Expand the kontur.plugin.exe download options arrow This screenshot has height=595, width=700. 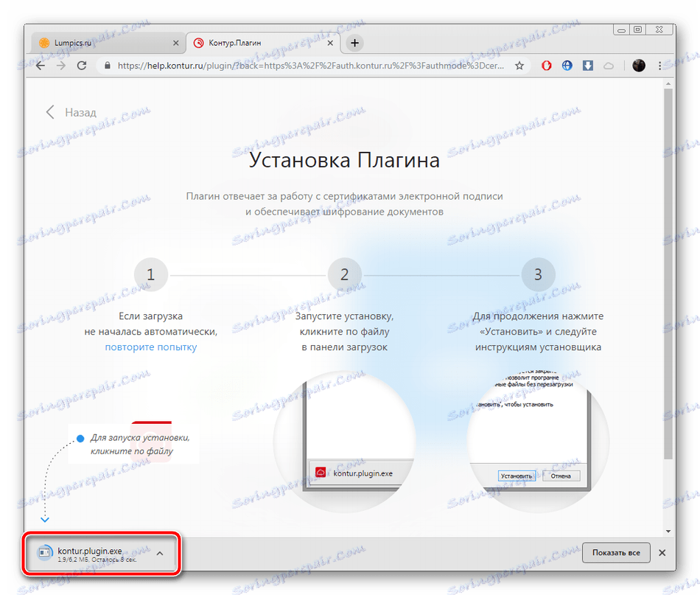pyautogui.click(x=160, y=553)
